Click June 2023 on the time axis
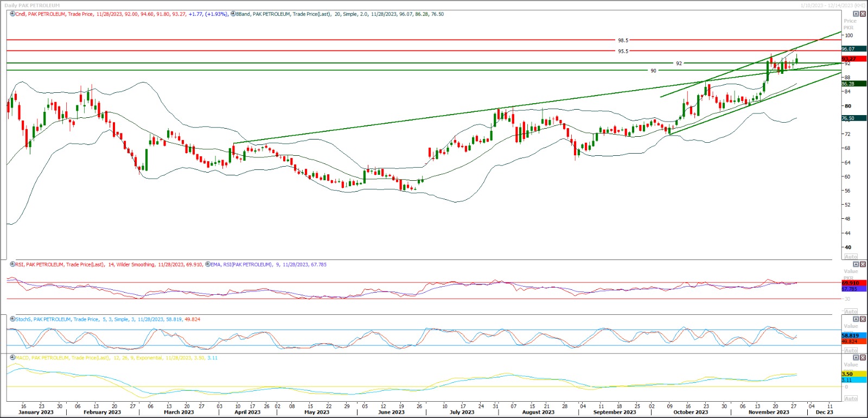Image resolution: width=868 pixels, height=418 pixels. 391,412
